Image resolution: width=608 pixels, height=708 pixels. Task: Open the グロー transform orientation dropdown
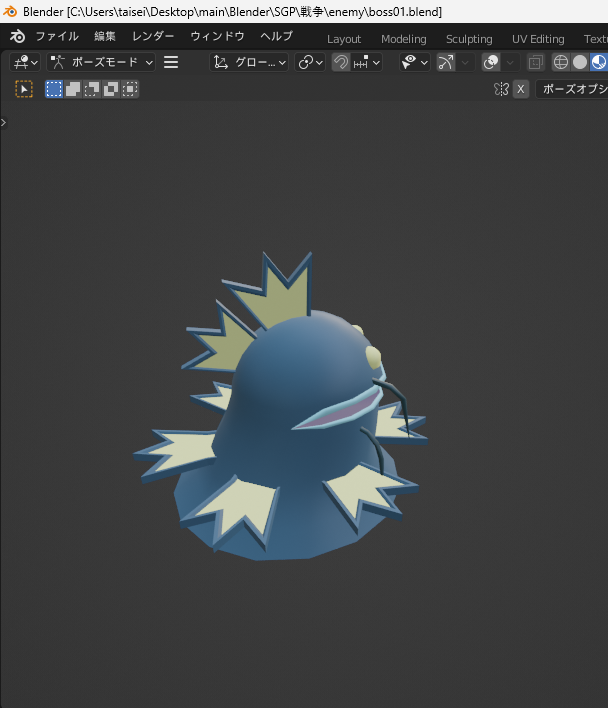(x=249, y=62)
